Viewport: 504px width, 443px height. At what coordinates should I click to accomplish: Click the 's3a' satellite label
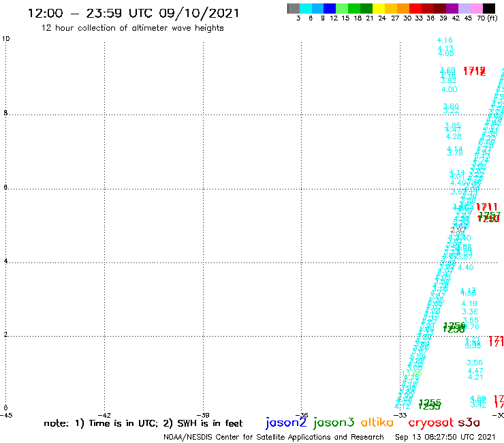point(469,423)
